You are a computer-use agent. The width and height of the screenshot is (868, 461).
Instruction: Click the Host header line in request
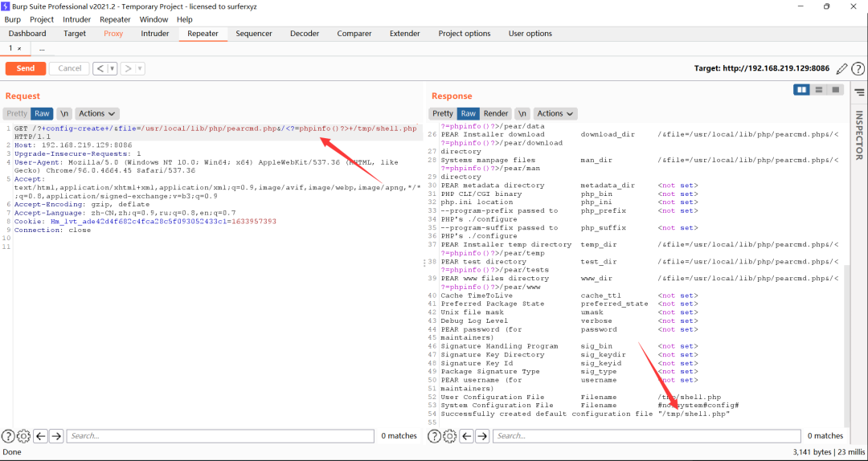(73, 145)
